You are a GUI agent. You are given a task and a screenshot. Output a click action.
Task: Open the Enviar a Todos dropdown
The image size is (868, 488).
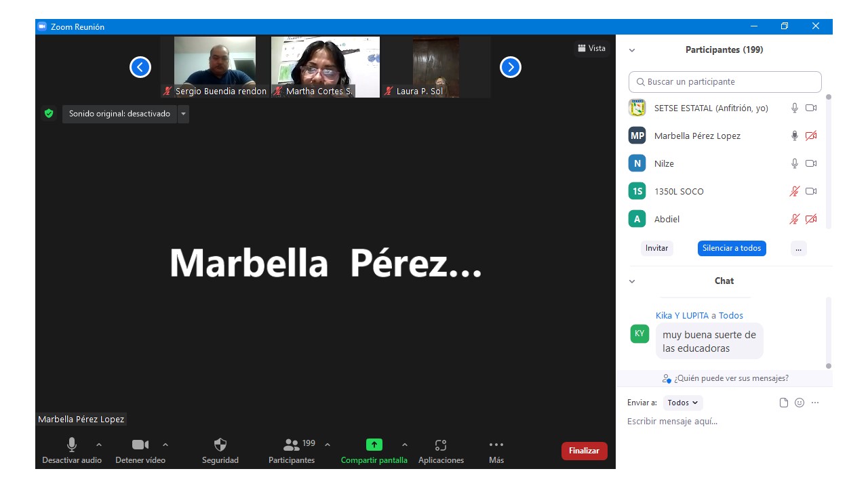click(x=683, y=403)
